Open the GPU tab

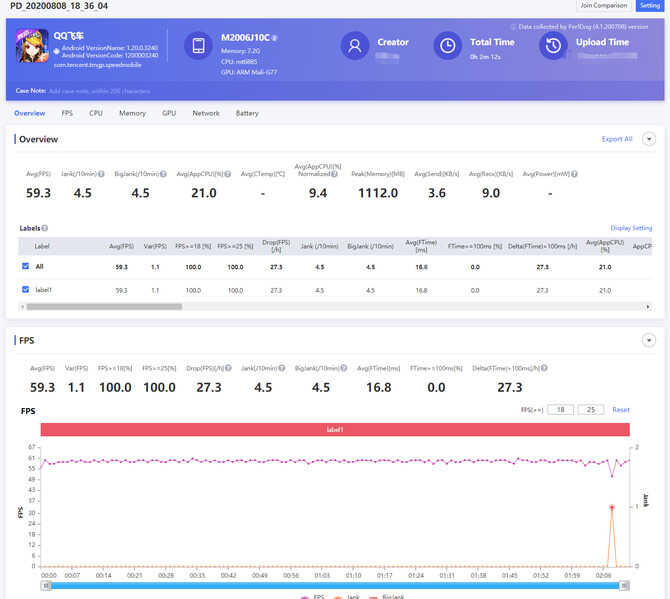click(169, 113)
